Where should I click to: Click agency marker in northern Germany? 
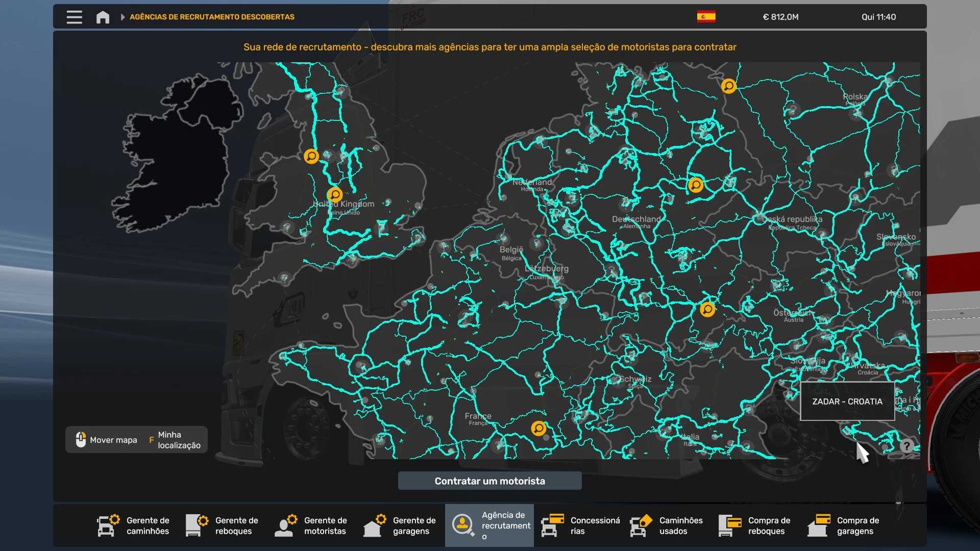[x=728, y=86]
